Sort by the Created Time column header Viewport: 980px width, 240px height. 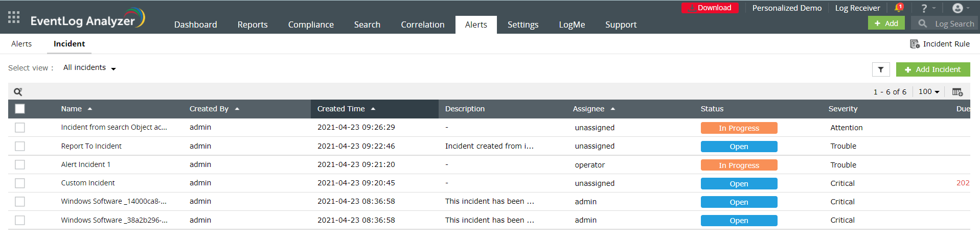click(341, 109)
